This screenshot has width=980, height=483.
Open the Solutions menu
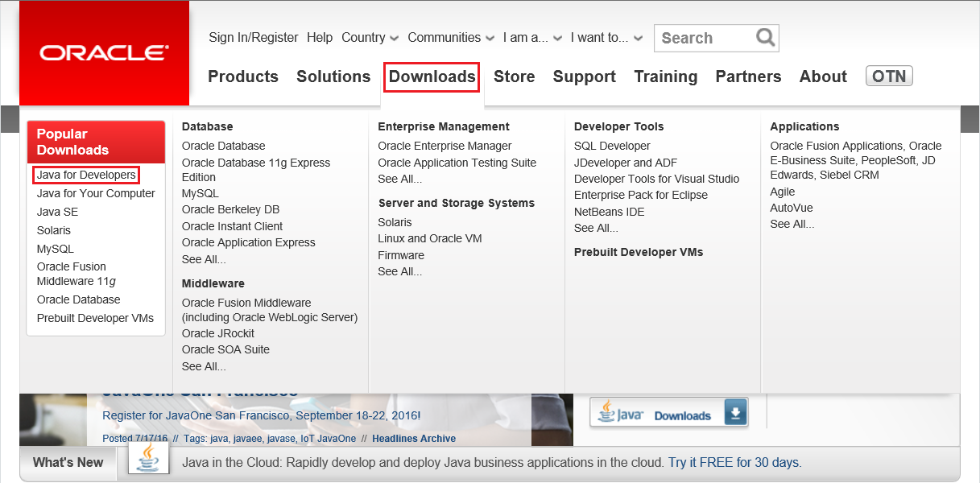coord(333,76)
